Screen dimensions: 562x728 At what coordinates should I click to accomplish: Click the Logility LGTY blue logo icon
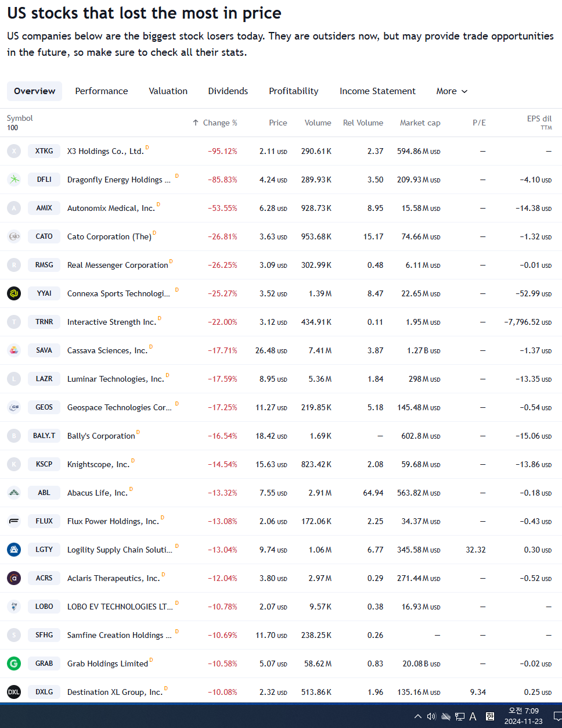[14, 550]
